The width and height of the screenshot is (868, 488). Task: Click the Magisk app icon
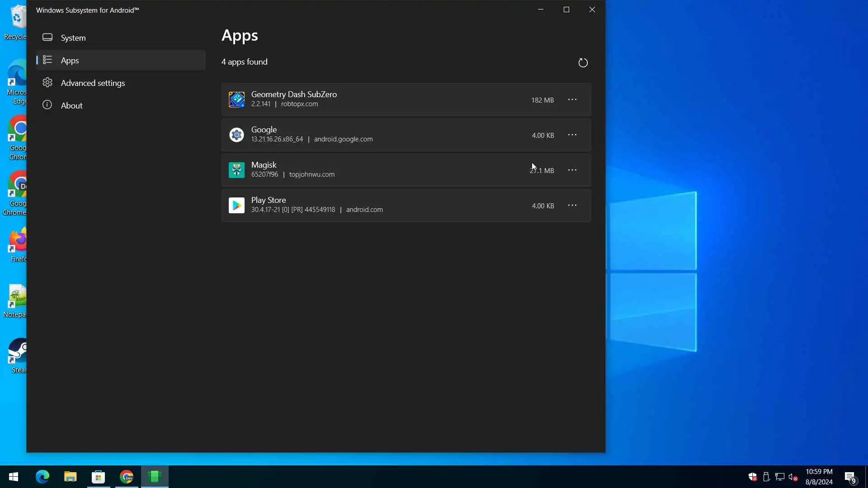[x=236, y=170]
